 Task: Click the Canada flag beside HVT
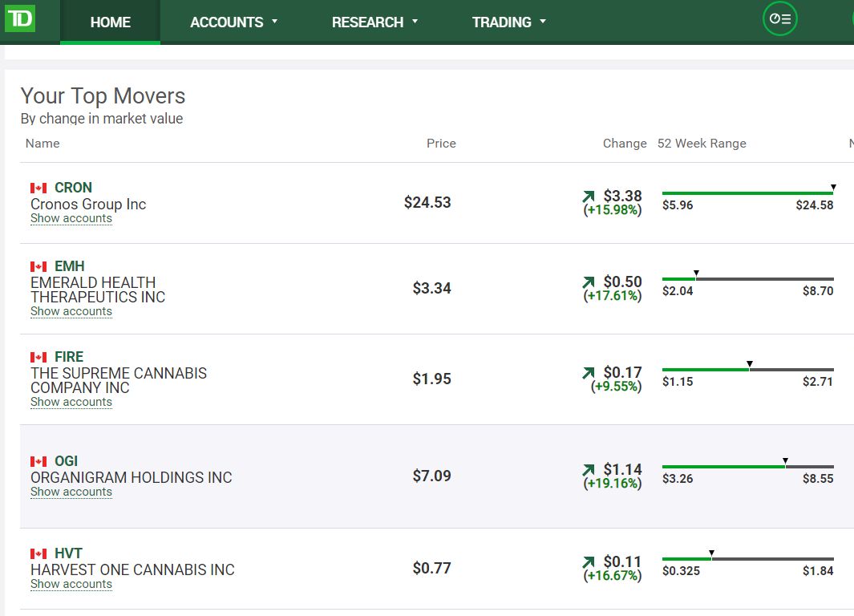[x=38, y=554]
